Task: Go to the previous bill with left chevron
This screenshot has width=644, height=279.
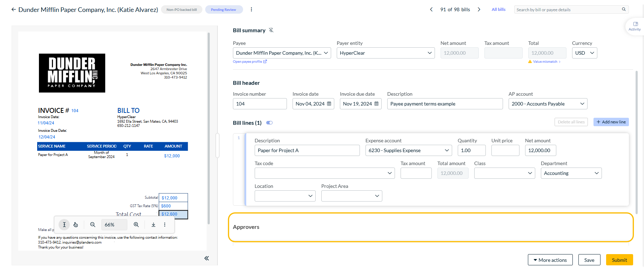Action: (x=431, y=9)
